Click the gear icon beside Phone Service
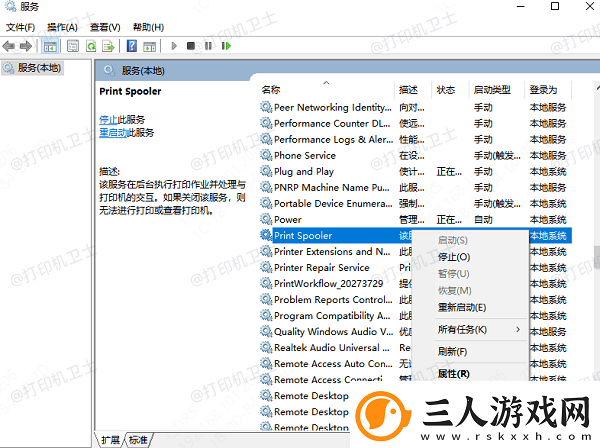 tap(266, 155)
